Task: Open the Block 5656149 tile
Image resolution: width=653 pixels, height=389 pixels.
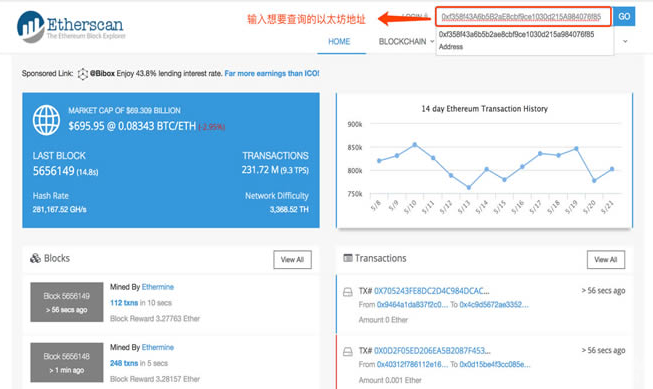Action: tap(67, 302)
